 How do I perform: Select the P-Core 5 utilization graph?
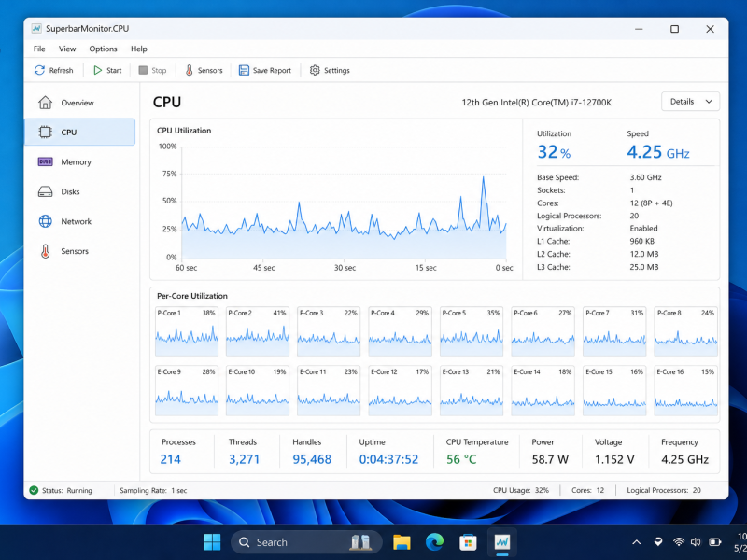tap(472, 331)
